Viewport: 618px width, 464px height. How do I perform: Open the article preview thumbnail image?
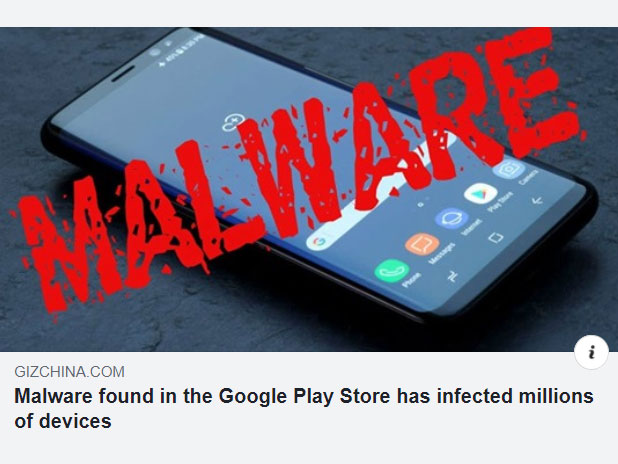[x=309, y=189]
